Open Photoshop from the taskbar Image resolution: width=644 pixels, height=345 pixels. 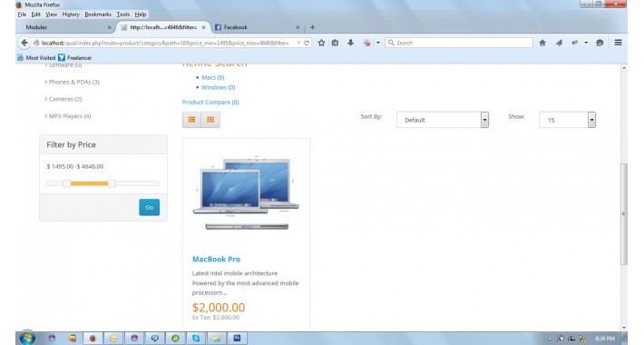237,338
